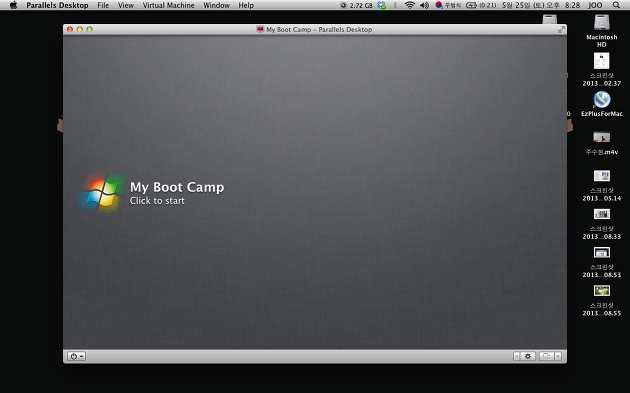
Task: Enter full screen using titlebar arrows icon
Action: (561, 29)
